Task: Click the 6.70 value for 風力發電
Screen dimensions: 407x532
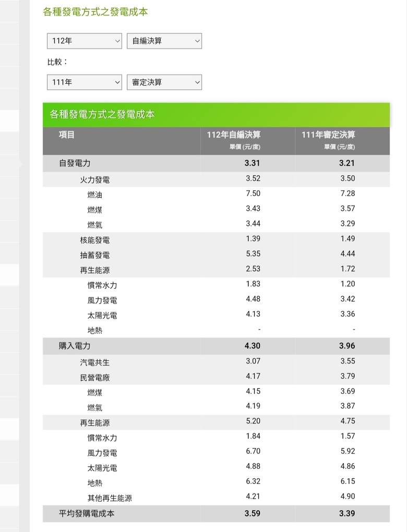Action: (253, 451)
